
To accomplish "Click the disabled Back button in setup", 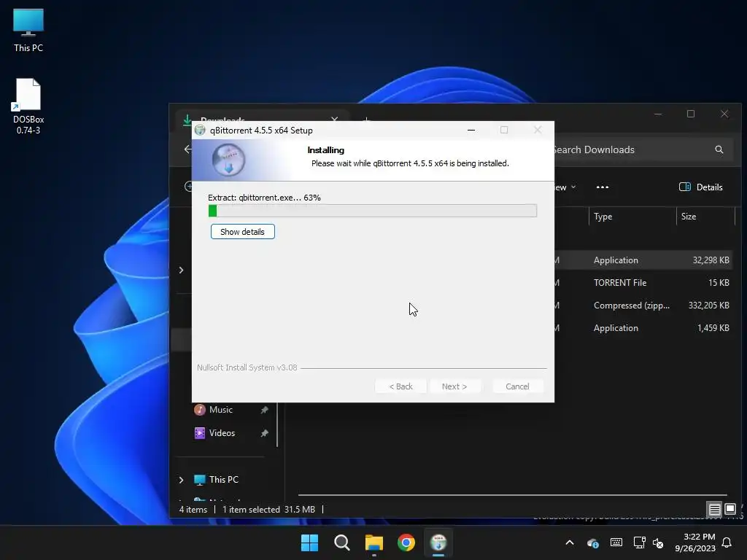I will click(400, 386).
